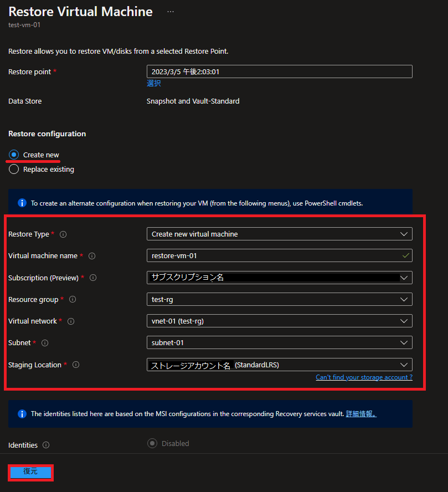This screenshot has width=448, height=492.
Task: Click the info icon beside Identities
Action: [46, 445]
